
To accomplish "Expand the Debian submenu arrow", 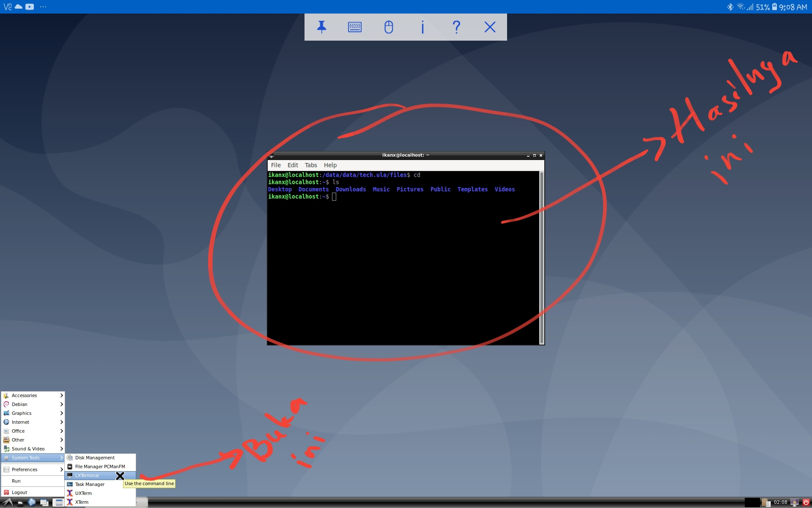I will click(x=61, y=404).
